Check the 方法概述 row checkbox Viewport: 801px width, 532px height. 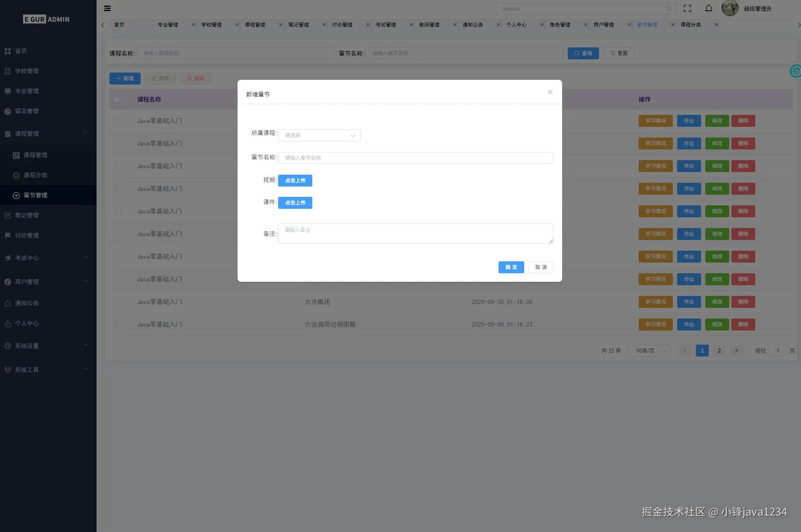pos(118,302)
